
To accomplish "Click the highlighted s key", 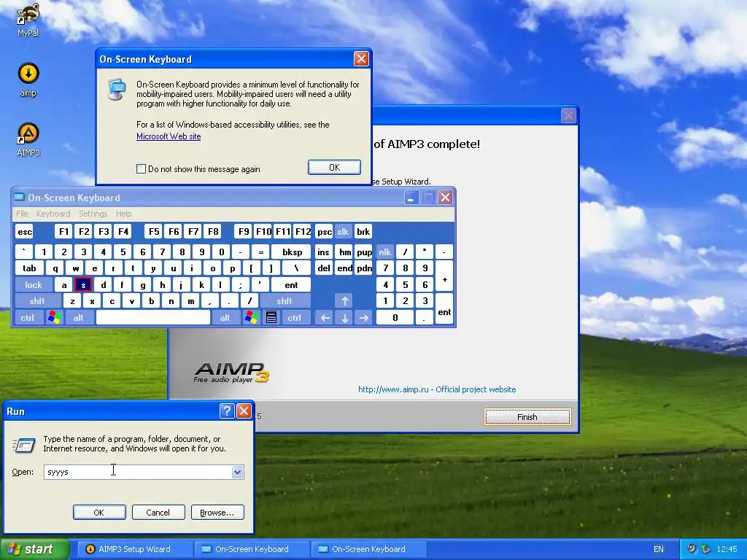I will pos(83,285).
